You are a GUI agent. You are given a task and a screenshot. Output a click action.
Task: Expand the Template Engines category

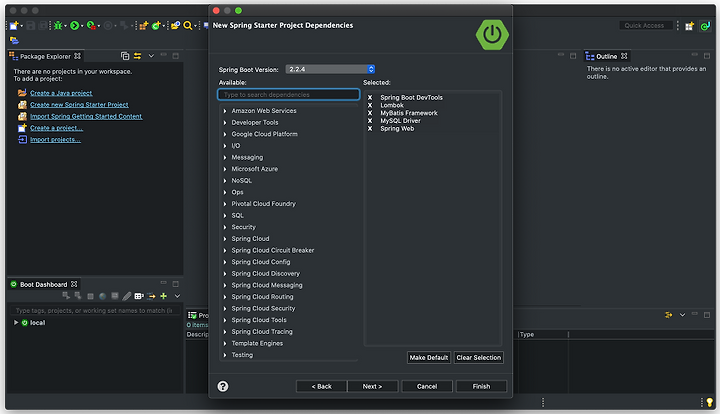[225, 343]
